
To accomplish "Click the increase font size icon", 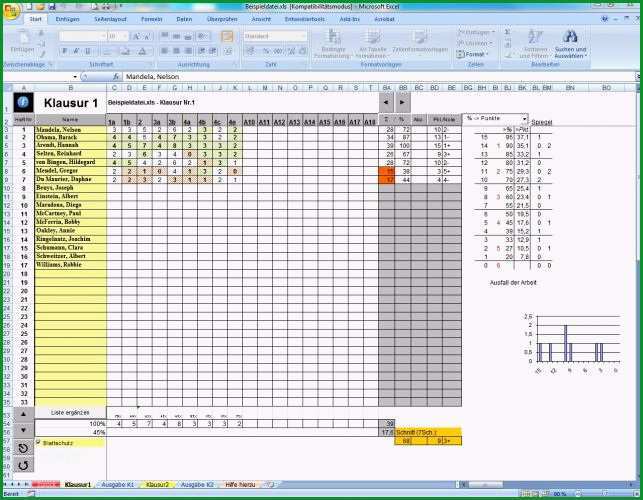I will coord(137,37).
